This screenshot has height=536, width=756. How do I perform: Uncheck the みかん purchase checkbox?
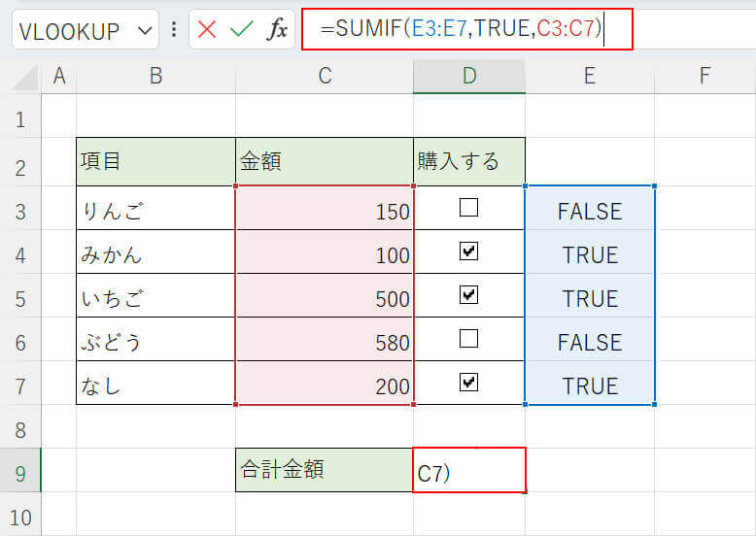tap(469, 251)
